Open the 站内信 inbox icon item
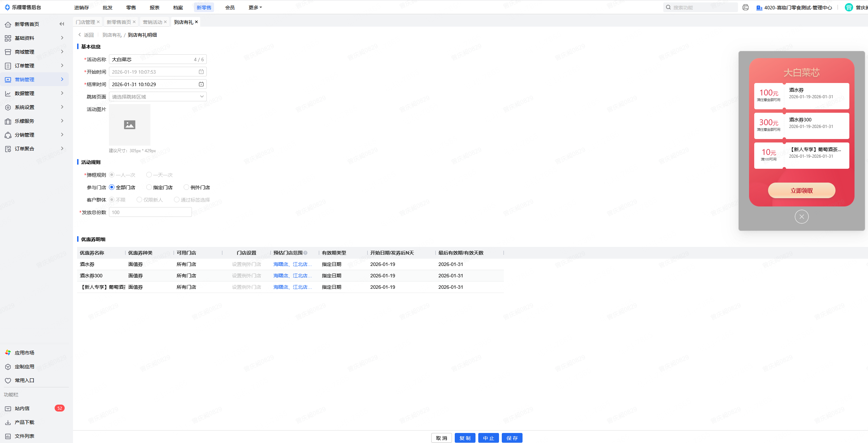868x443 pixels. pos(8,408)
